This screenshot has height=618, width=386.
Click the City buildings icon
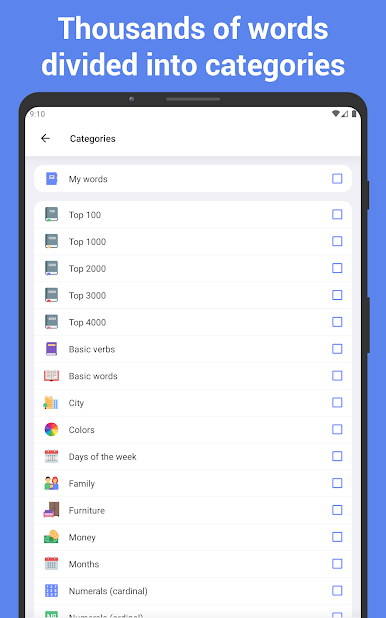click(x=51, y=402)
